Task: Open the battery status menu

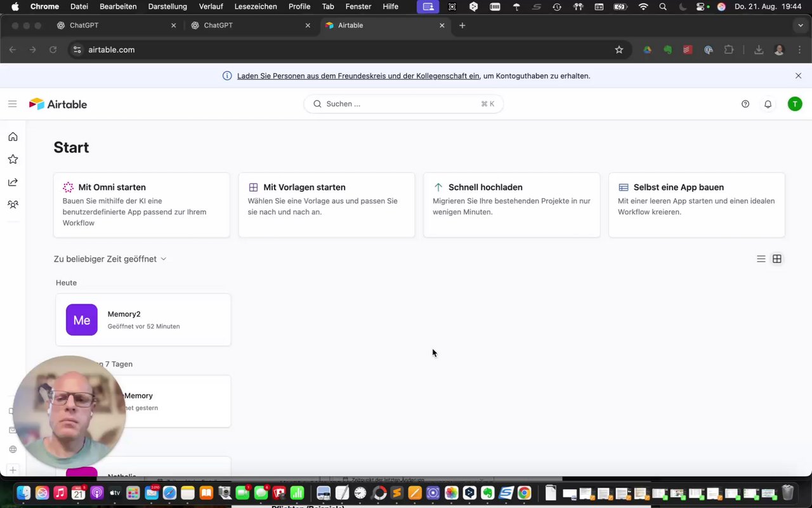Action: 621,6
